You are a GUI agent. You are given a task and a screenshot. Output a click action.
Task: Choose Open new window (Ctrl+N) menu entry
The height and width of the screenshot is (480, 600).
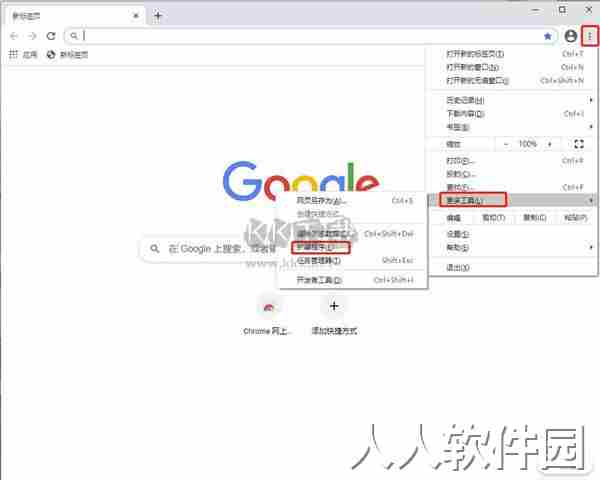tap(513, 67)
